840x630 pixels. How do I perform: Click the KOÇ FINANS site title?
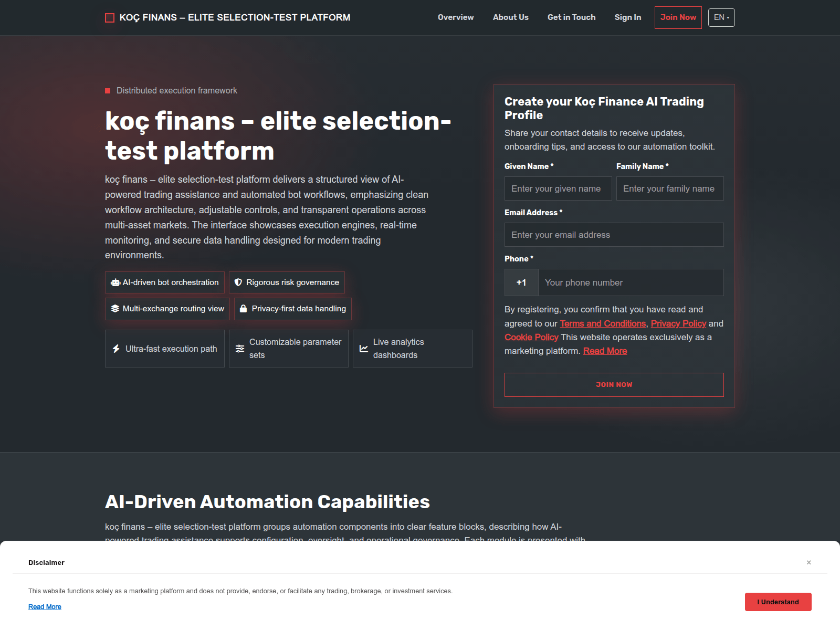click(x=235, y=17)
